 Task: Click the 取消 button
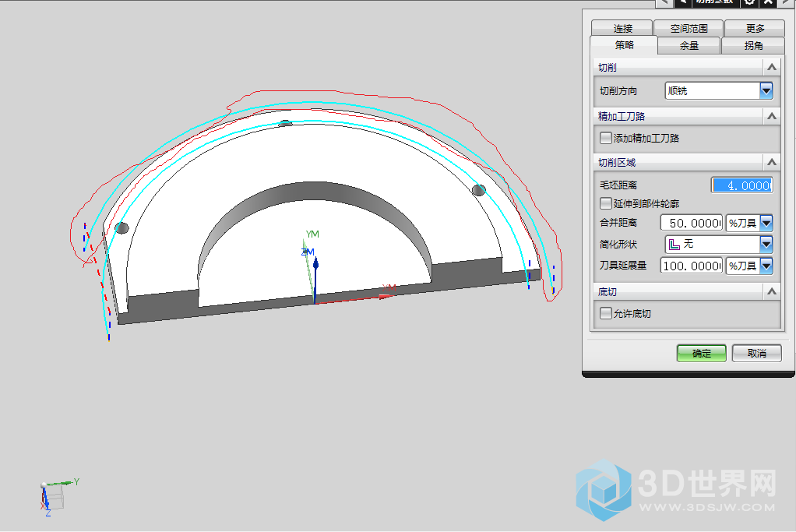coord(756,353)
